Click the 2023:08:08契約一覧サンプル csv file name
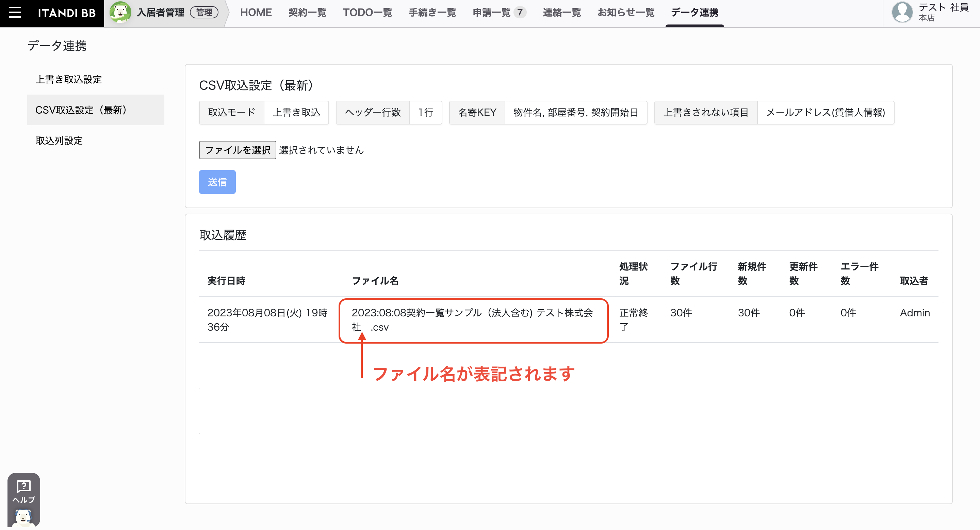The image size is (980, 530). pyautogui.click(x=472, y=320)
